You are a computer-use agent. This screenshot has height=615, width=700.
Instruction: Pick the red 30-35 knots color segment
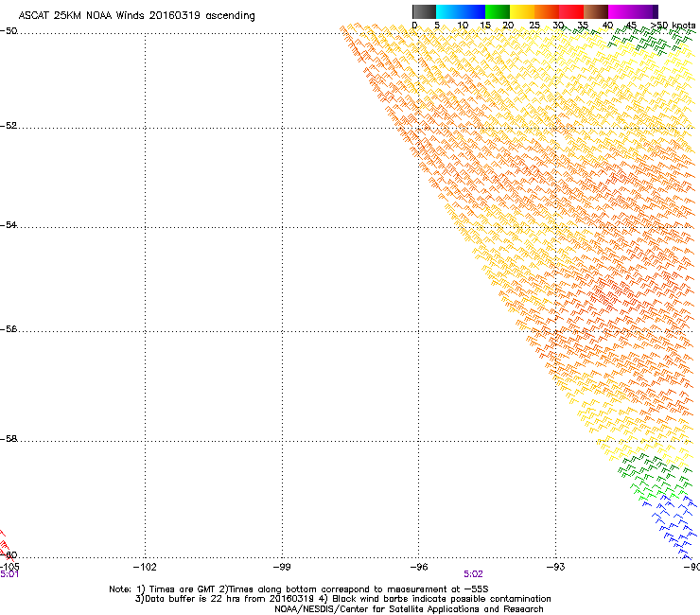(x=571, y=11)
